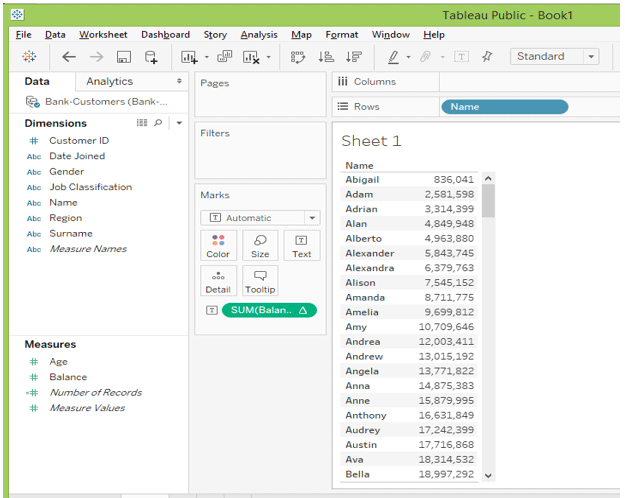Open the Tableau start page logo icon
The width and height of the screenshot is (625, 498).
29,57
